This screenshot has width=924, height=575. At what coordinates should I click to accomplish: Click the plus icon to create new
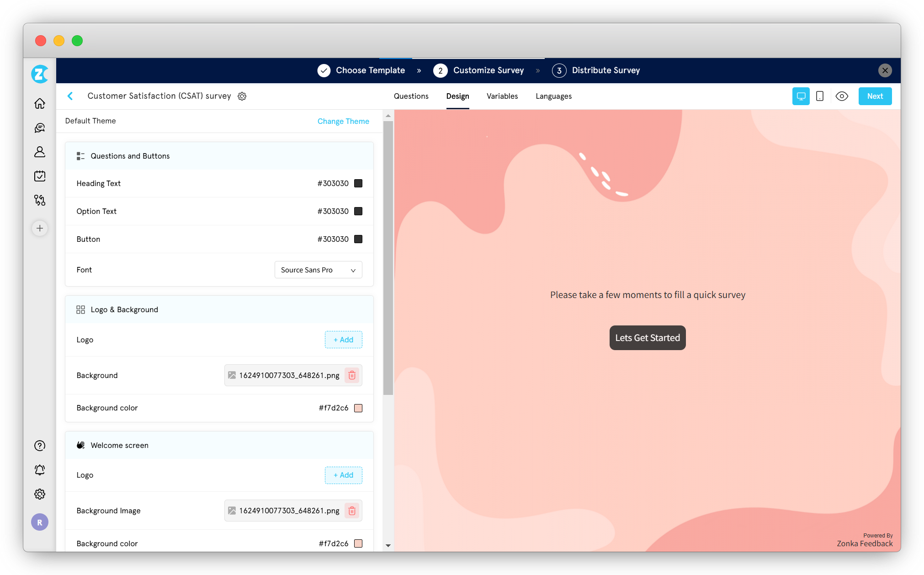(x=40, y=228)
